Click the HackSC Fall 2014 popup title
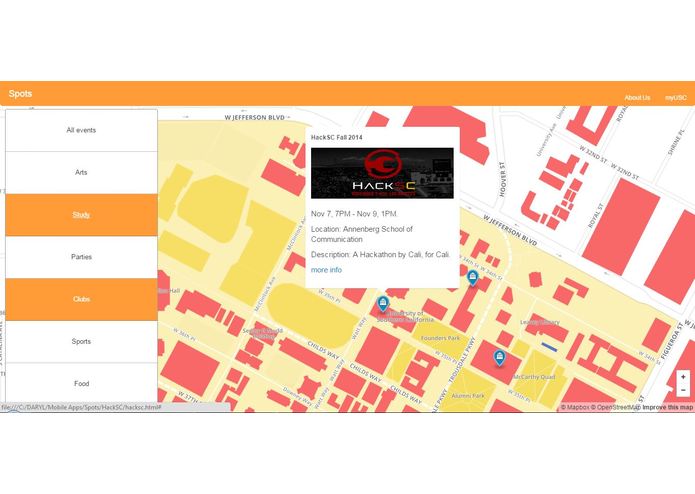The height and width of the screenshot is (494, 695). (336, 137)
